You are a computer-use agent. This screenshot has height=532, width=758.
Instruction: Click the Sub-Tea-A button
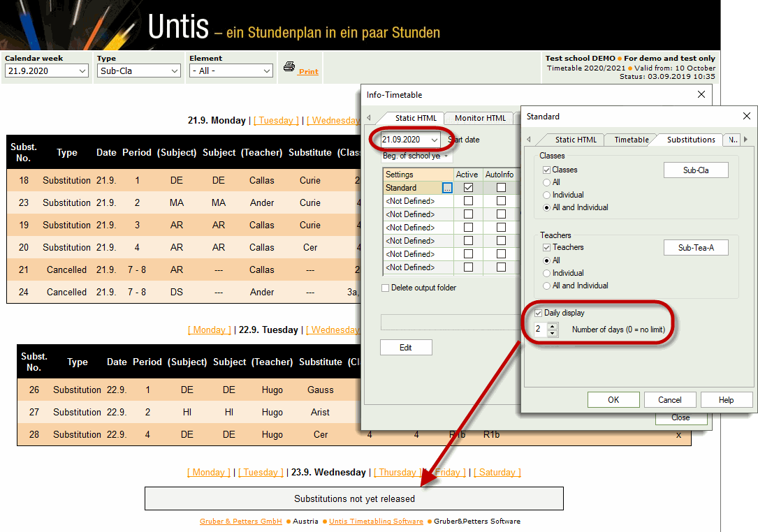tap(695, 247)
